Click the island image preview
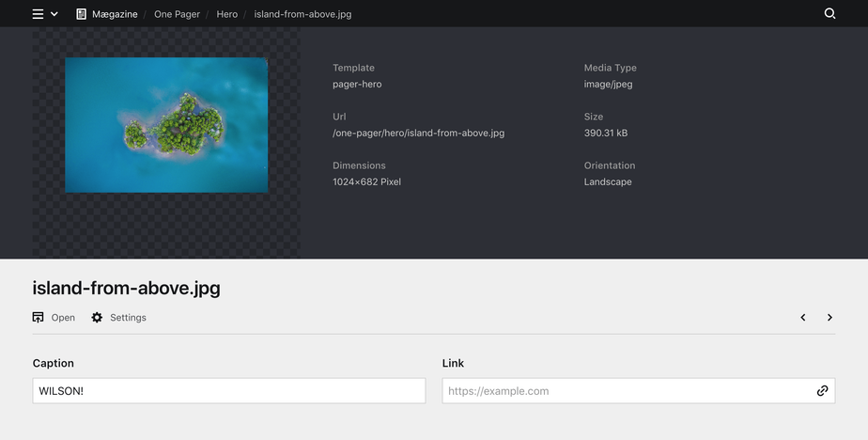This screenshot has width=868, height=440. pyautogui.click(x=166, y=125)
